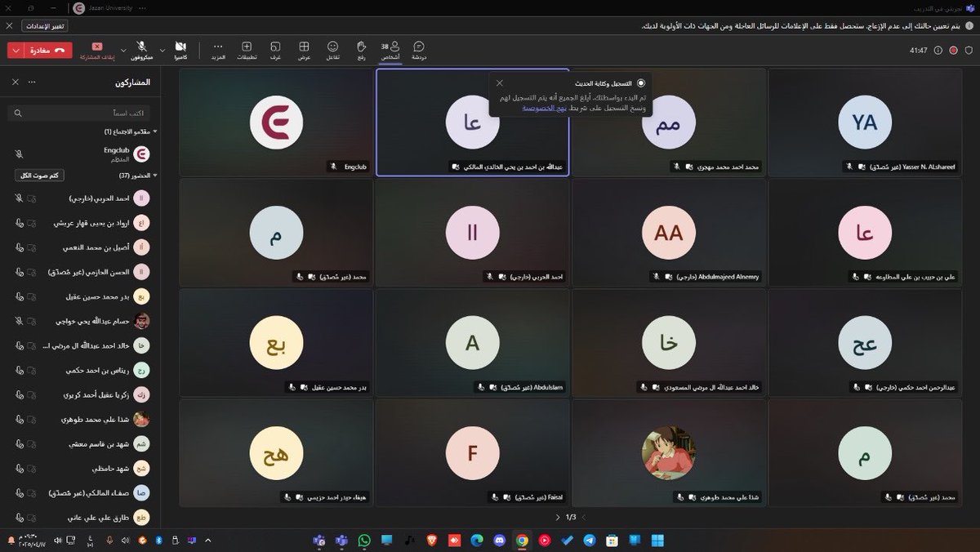Click the حسام عبدالله يحي حواجي profile photo
Image resolution: width=980 pixels, height=552 pixels.
141,321
